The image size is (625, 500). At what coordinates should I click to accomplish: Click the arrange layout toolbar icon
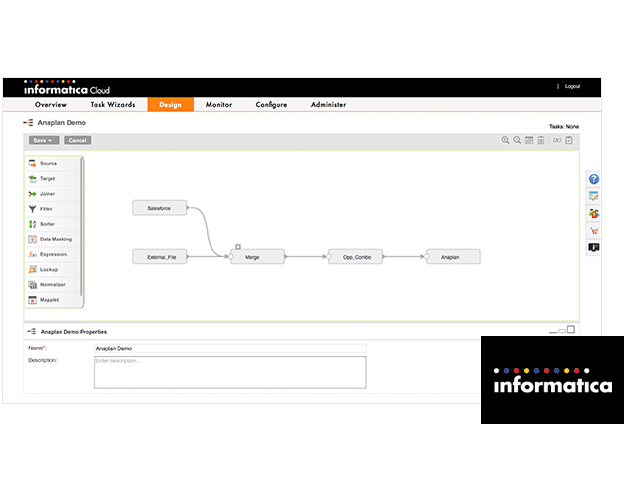pyautogui.click(x=529, y=140)
